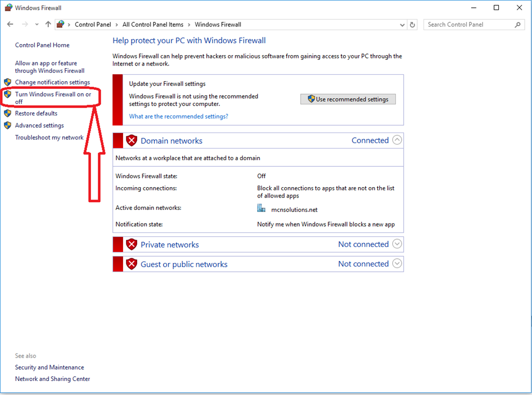The width and height of the screenshot is (532, 395).
Task: Click shield icon beside Change notification settings
Action: [8, 82]
